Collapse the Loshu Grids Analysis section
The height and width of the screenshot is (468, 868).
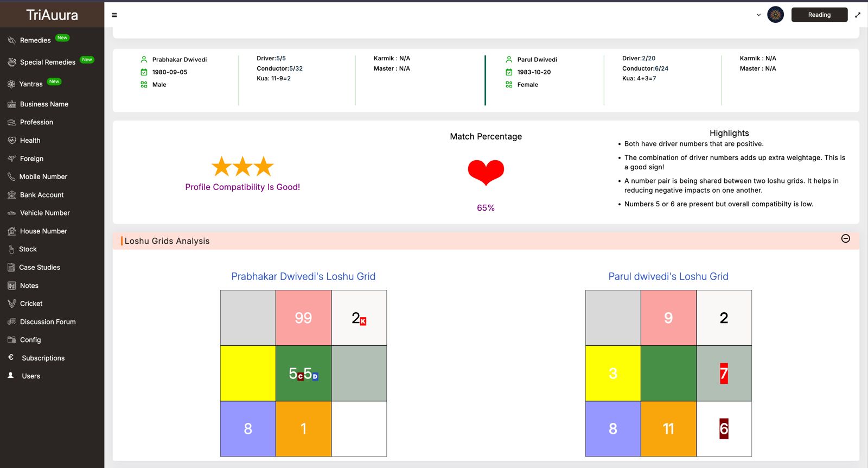point(845,239)
